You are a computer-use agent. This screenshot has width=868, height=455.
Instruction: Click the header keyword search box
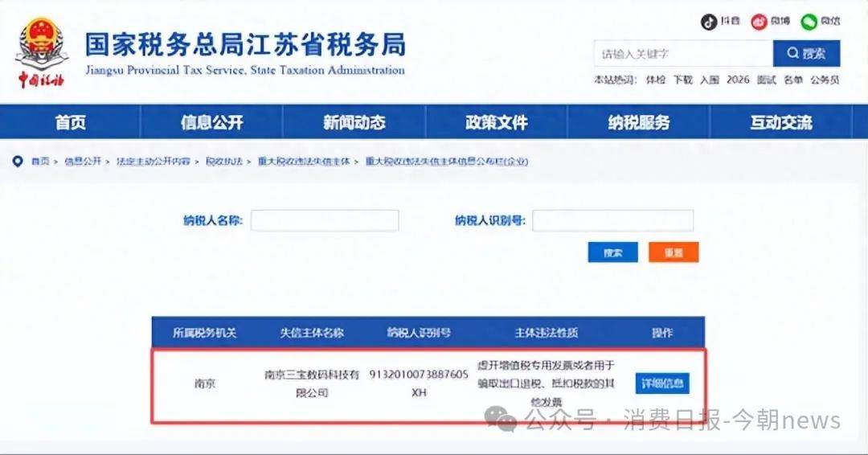[684, 54]
